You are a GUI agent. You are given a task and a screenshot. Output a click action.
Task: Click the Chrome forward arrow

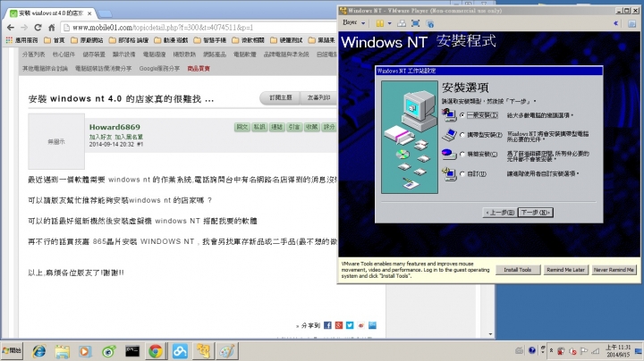pyautogui.click(x=24, y=28)
